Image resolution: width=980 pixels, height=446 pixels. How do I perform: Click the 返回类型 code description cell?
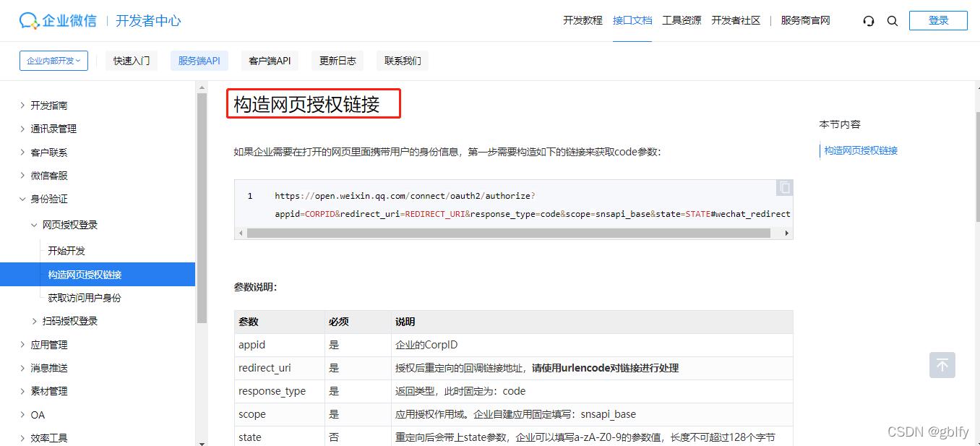click(x=592, y=391)
